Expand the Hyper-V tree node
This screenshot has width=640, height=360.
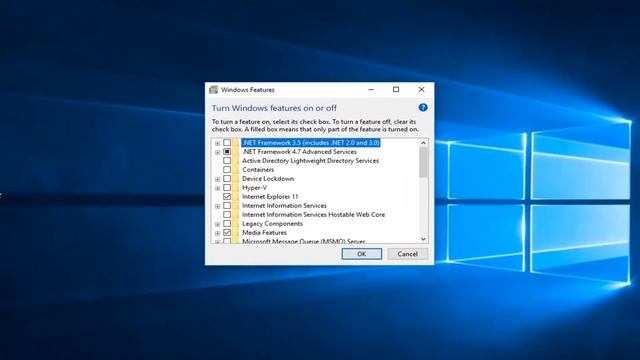coord(218,188)
